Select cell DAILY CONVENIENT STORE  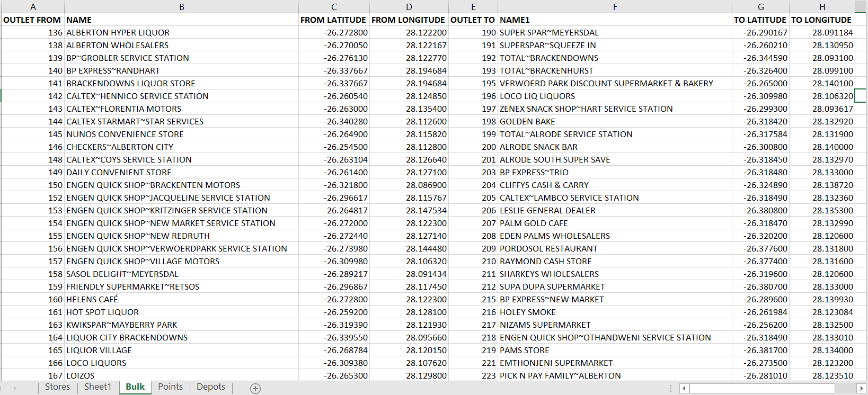click(182, 172)
